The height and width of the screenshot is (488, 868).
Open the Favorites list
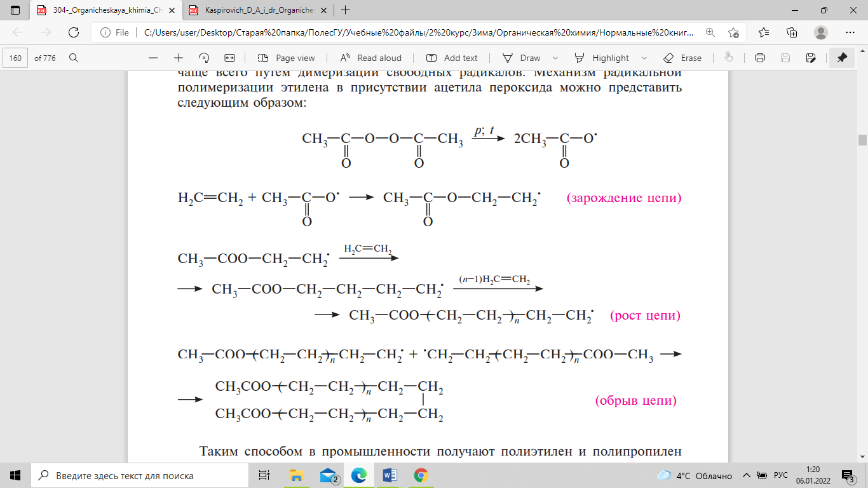click(764, 32)
